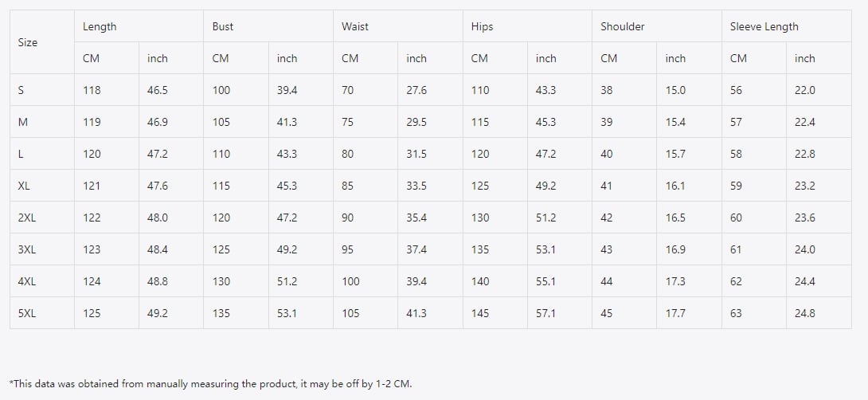The height and width of the screenshot is (400, 868).
Task: Click the 2XL size row label
Action: pos(42,218)
